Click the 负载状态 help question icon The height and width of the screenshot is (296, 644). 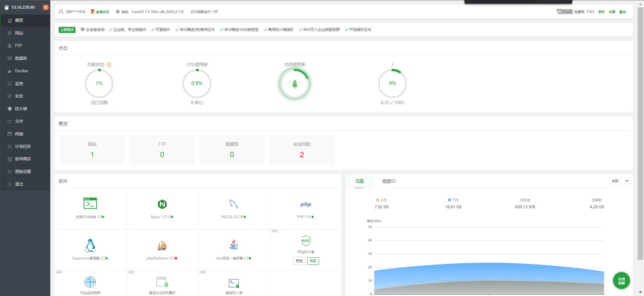(109, 65)
